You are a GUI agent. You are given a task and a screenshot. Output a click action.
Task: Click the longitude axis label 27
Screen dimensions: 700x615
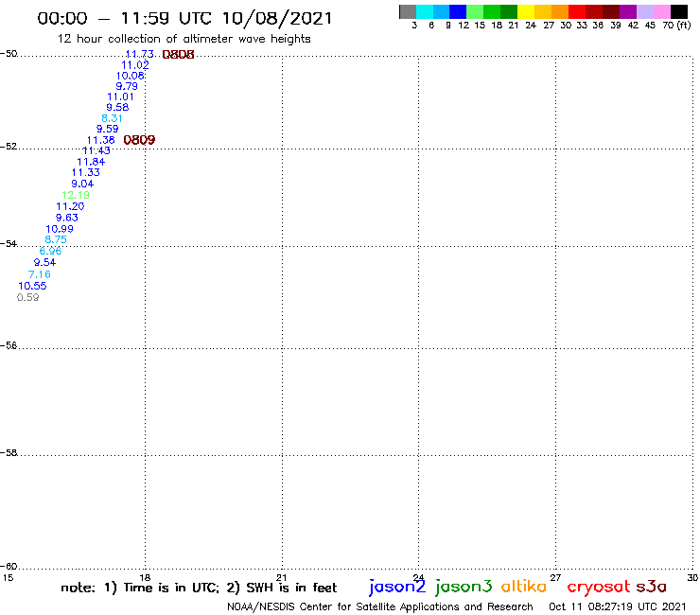pyautogui.click(x=555, y=577)
